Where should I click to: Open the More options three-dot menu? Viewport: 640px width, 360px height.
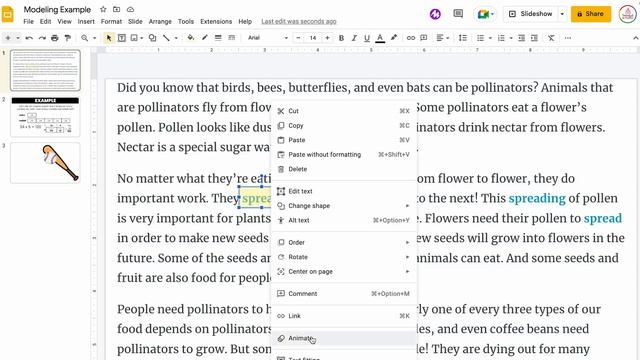[568, 38]
